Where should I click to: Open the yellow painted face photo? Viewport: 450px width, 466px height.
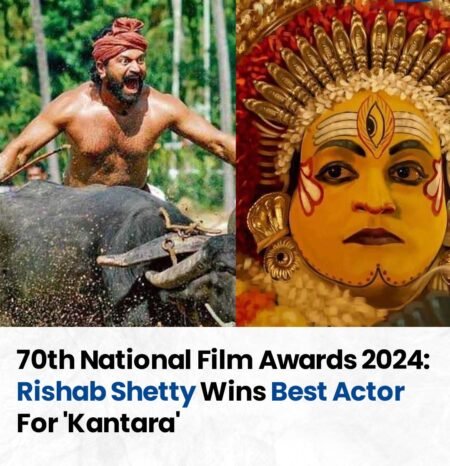(x=343, y=163)
